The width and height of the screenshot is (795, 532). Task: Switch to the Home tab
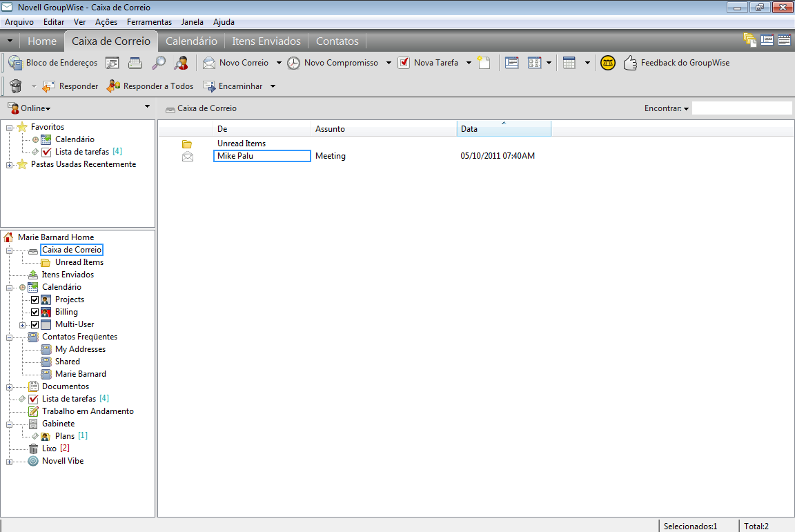[x=42, y=41]
